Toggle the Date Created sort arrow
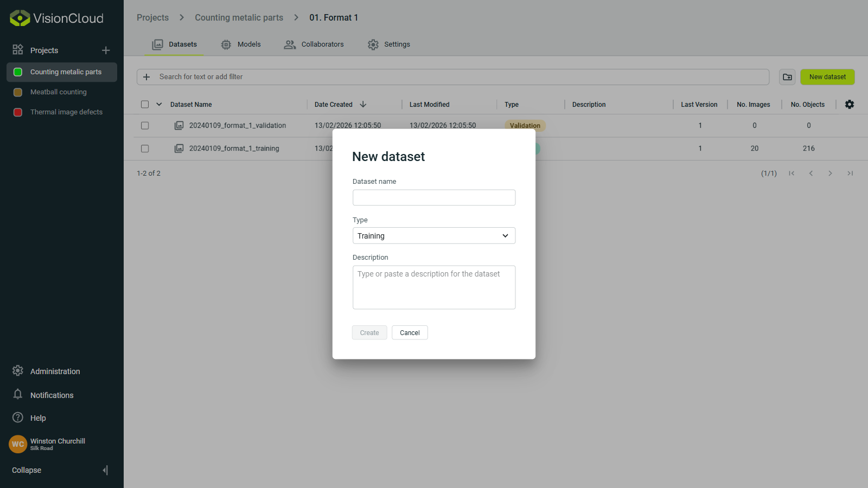868x488 pixels. (362, 104)
